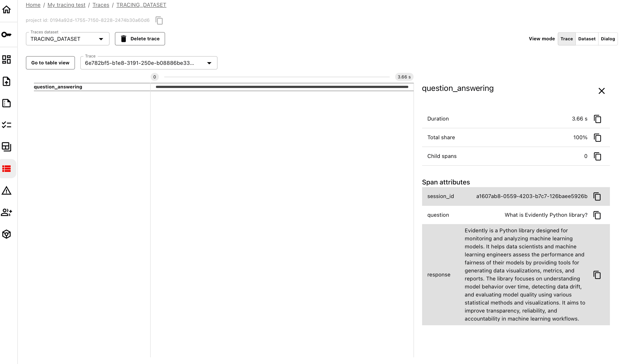Click the home icon in sidebar
The image size is (626, 364).
[6, 10]
